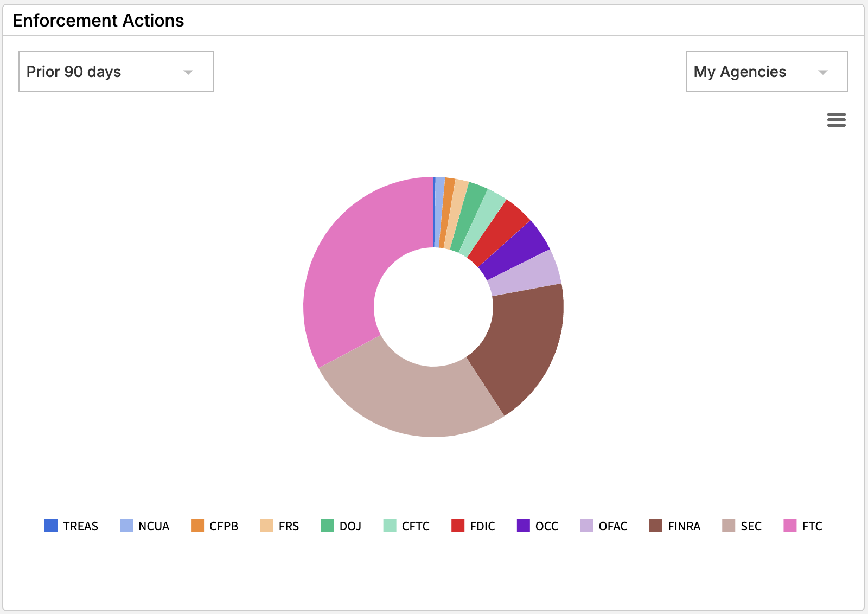This screenshot has width=868, height=614.
Task: Expand the Prior 90 days dropdown
Action: (116, 72)
